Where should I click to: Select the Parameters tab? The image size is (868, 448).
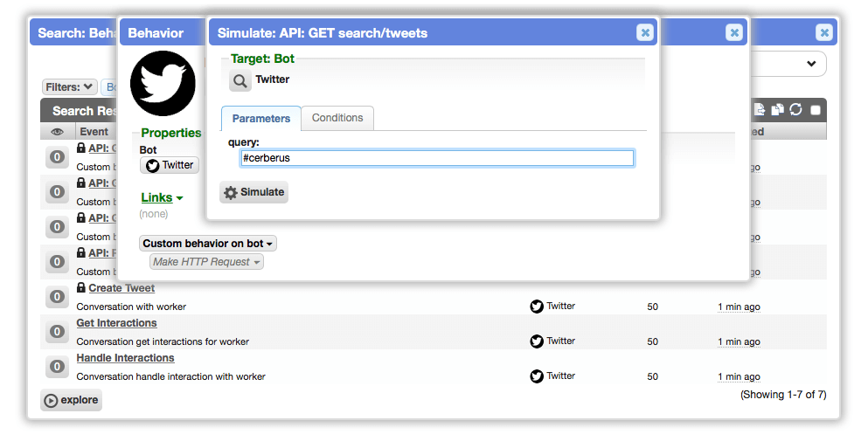coord(260,119)
